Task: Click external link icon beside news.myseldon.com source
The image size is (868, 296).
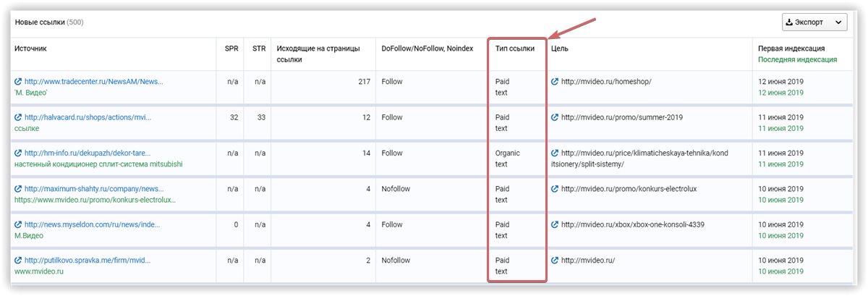Action: pyautogui.click(x=18, y=224)
